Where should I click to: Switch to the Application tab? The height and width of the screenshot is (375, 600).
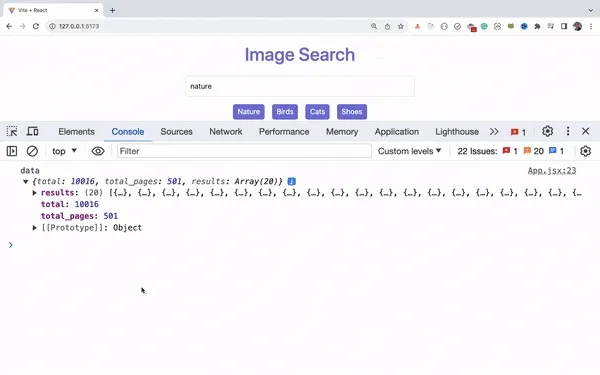tap(397, 132)
